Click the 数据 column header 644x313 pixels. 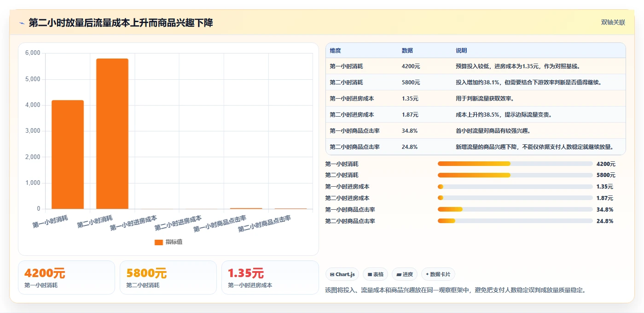407,51
